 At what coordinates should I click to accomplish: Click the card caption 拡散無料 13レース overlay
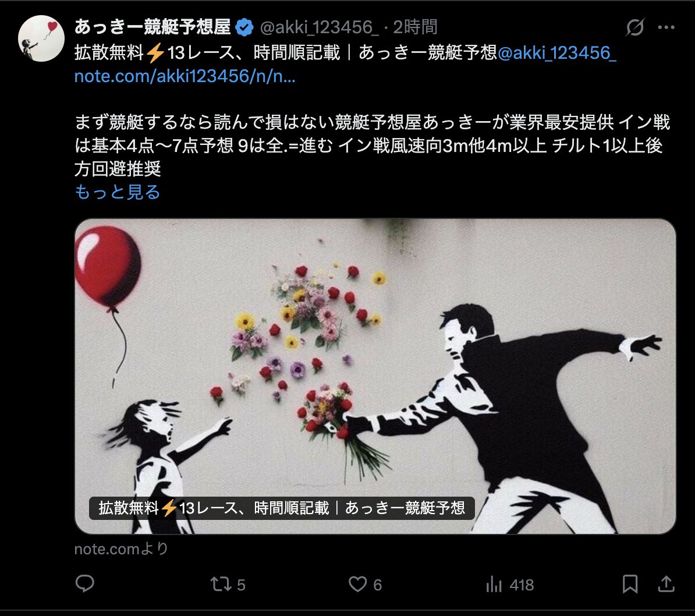point(282,508)
